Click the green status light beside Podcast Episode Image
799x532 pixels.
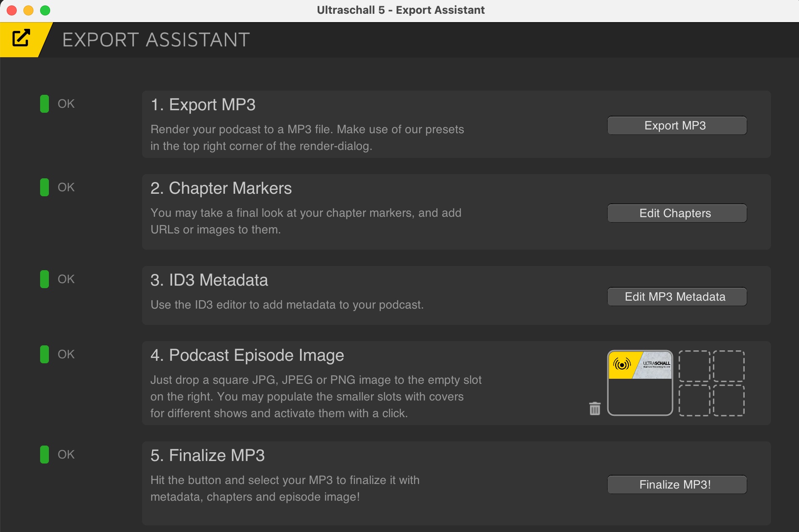[44, 354]
